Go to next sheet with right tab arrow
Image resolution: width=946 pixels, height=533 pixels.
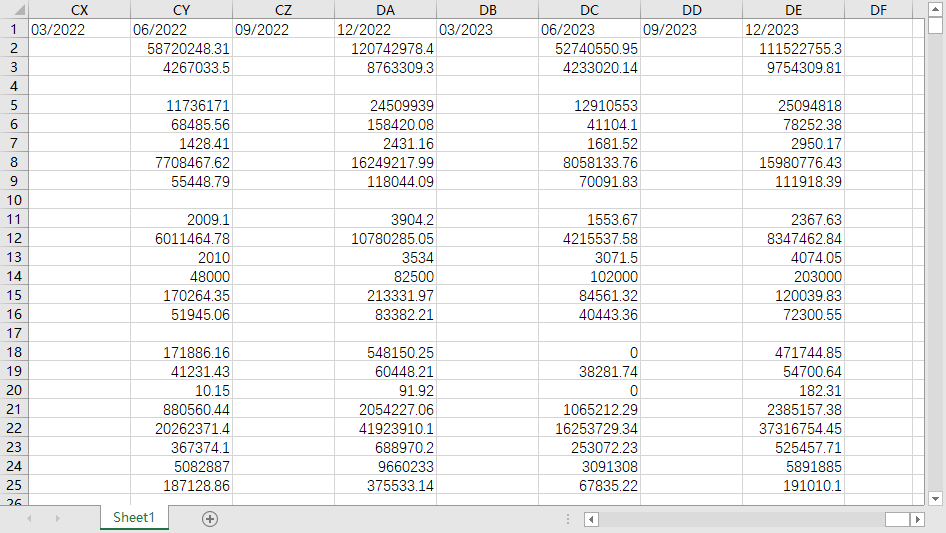point(57,519)
